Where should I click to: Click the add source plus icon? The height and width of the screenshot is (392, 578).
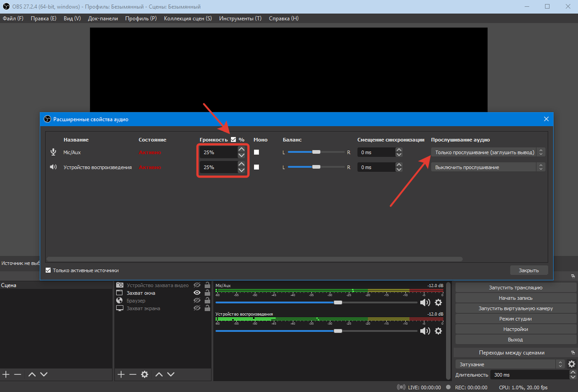tap(121, 374)
